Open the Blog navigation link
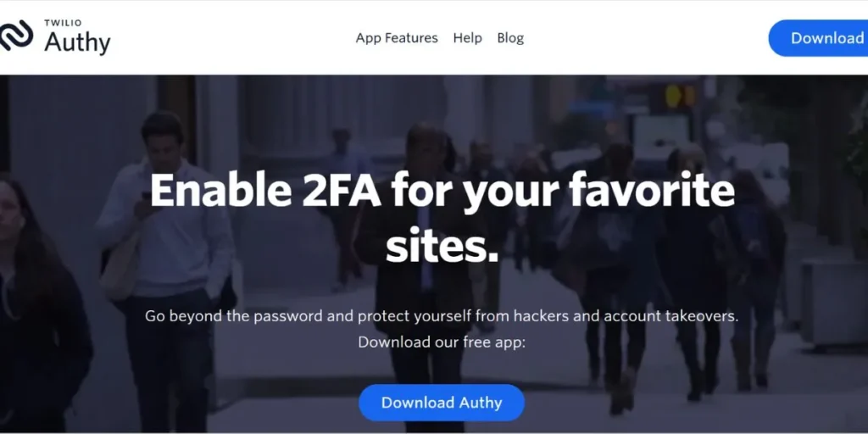 (x=509, y=37)
